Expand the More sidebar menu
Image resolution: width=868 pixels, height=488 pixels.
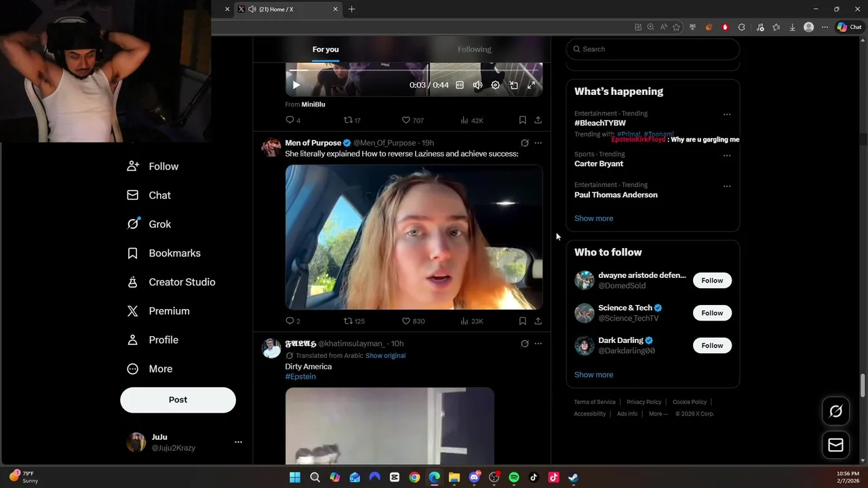(150, 369)
